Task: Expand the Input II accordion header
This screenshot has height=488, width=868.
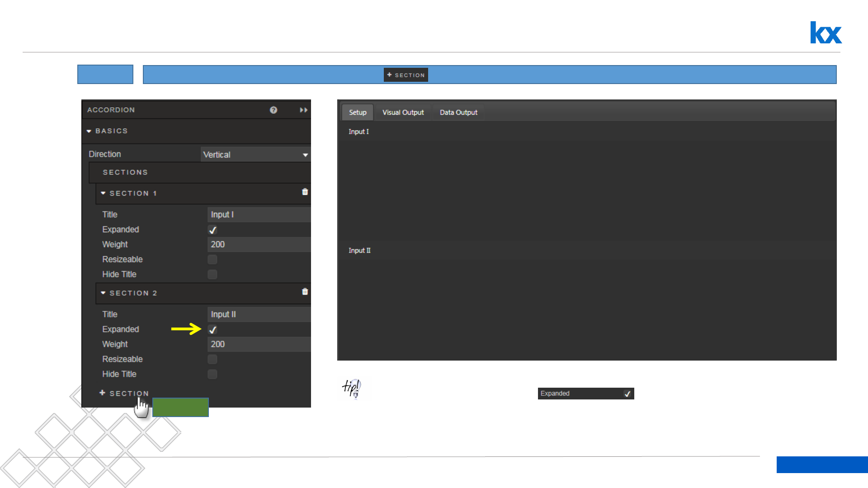Action: coord(359,250)
